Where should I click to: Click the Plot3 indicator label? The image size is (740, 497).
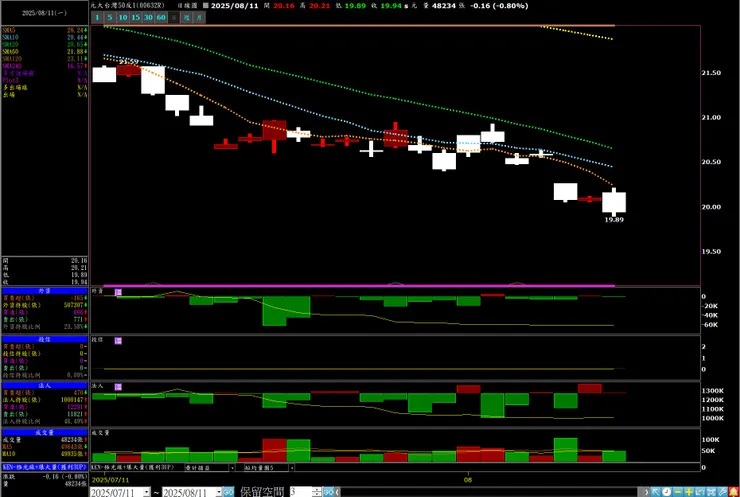[10, 80]
